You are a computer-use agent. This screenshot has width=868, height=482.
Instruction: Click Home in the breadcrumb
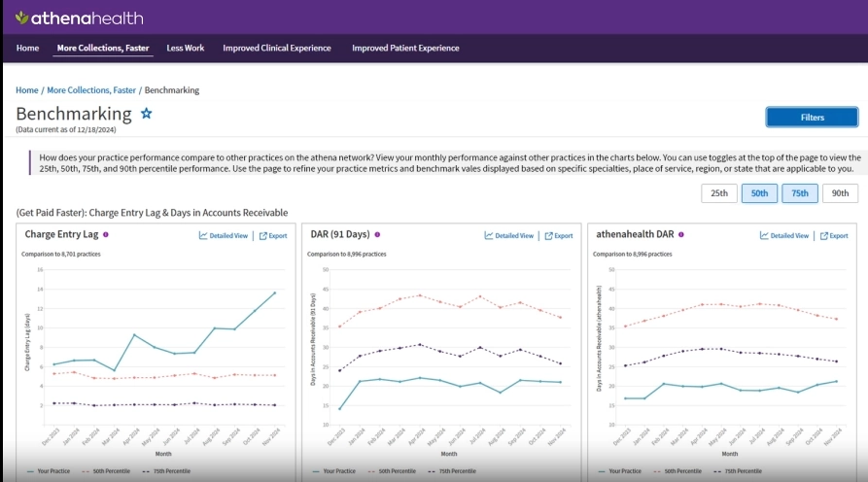tap(27, 90)
